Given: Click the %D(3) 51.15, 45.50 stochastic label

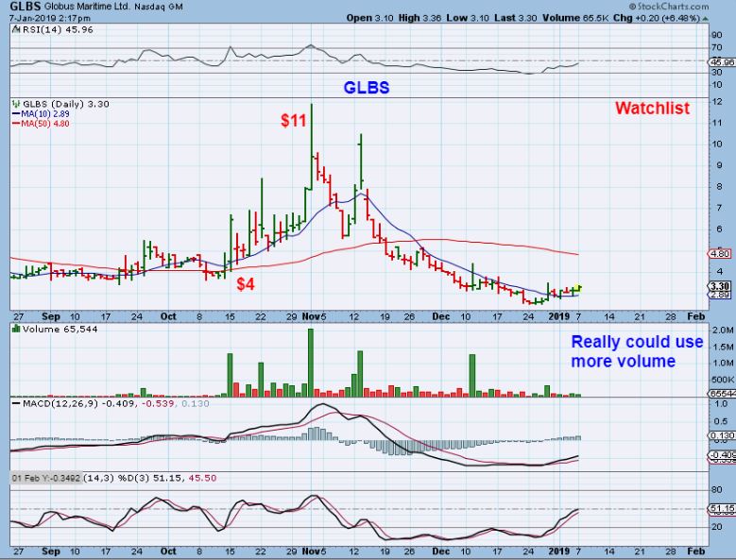Looking at the screenshot, I should [x=166, y=478].
